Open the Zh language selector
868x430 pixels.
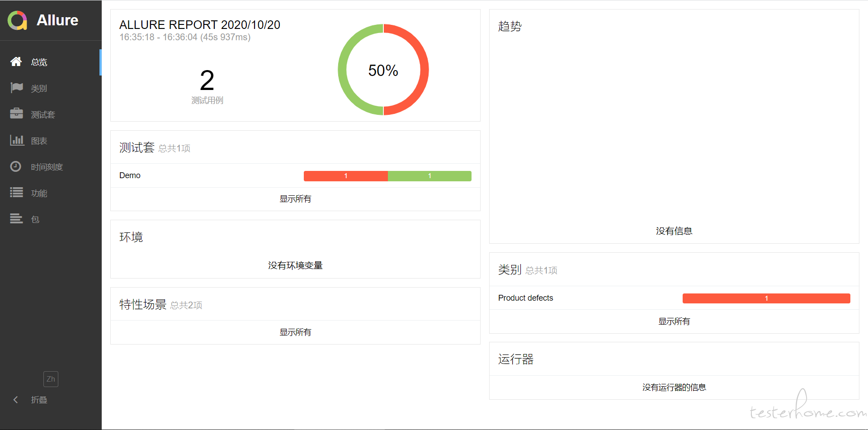pos(51,379)
